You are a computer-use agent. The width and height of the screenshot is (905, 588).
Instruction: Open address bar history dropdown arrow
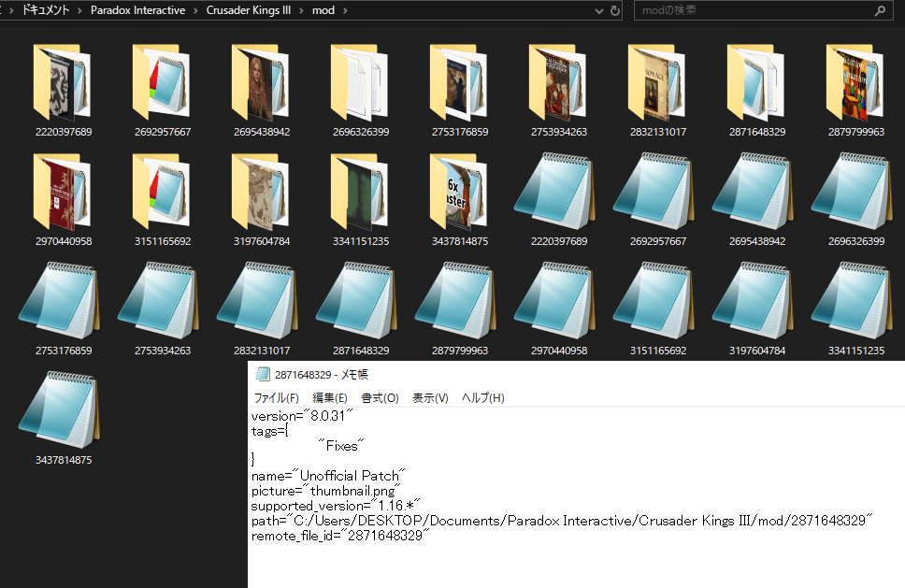click(x=598, y=11)
